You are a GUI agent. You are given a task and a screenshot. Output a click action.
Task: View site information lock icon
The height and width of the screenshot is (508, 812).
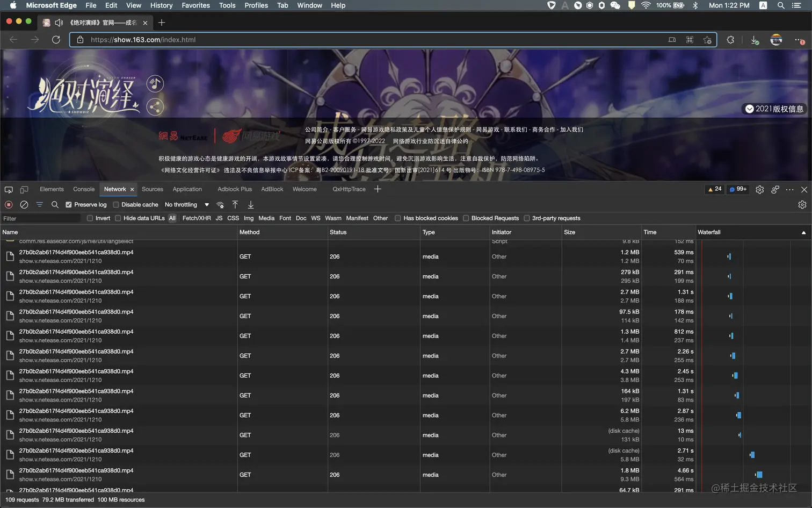80,40
